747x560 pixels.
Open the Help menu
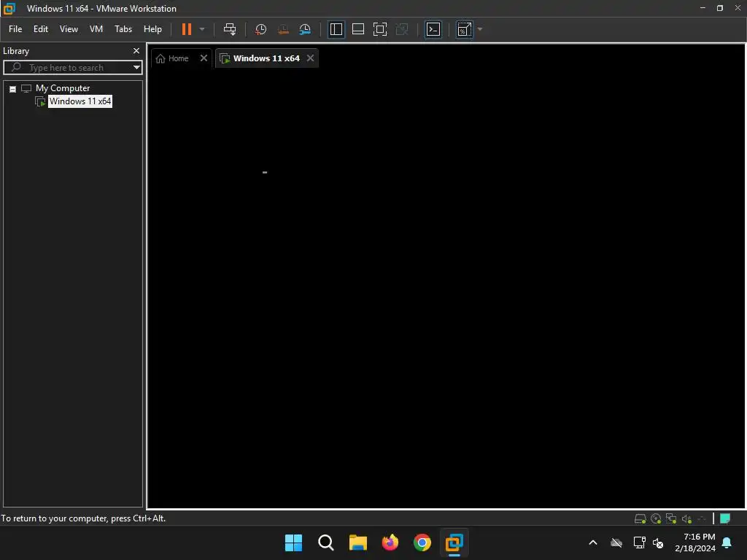point(152,29)
